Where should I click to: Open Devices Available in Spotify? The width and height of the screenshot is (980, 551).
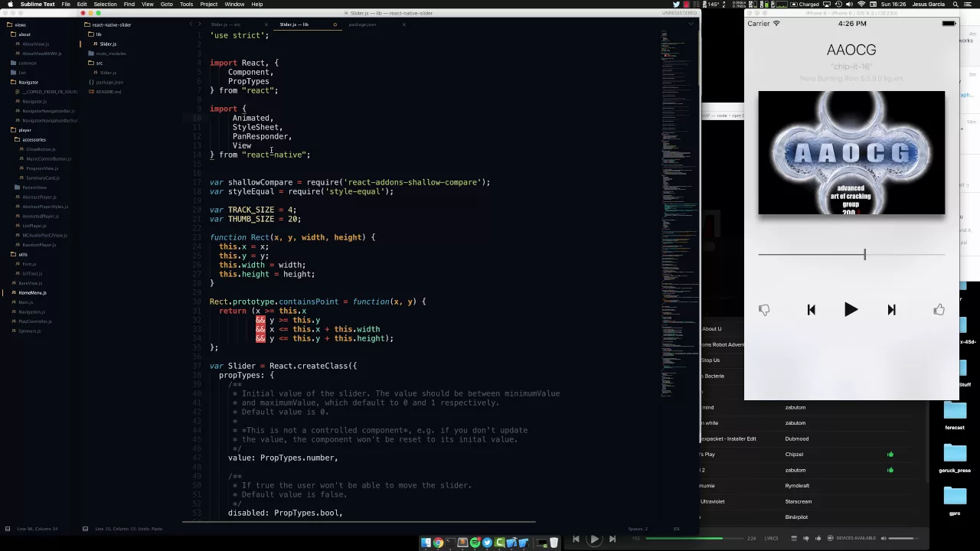(x=851, y=539)
